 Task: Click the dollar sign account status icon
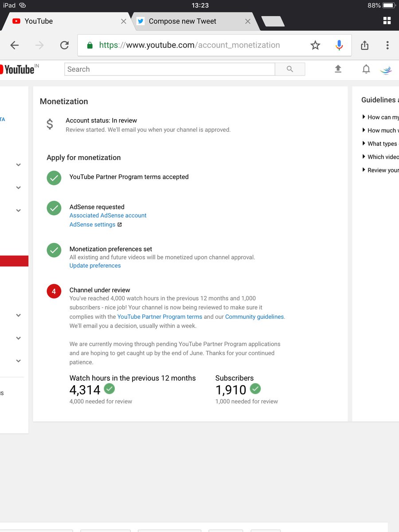(50, 124)
